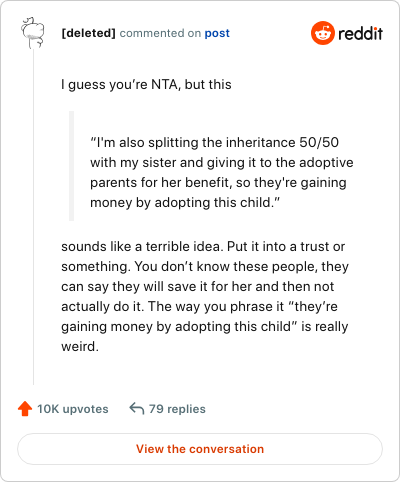
Task: Click the "I guess you're NTA" line
Action: (146, 84)
